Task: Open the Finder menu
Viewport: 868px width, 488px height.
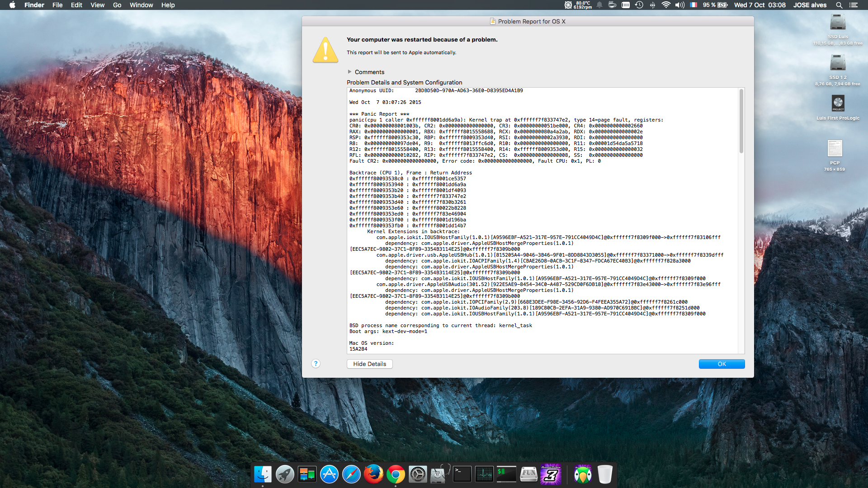Action: 34,5
